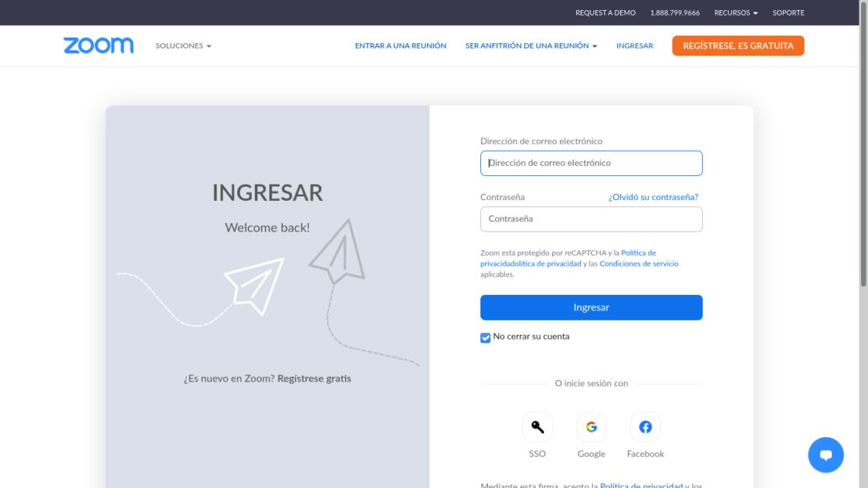Click REQUEST A DEMO
This screenshot has width=868, height=488.
(x=605, y=13)
